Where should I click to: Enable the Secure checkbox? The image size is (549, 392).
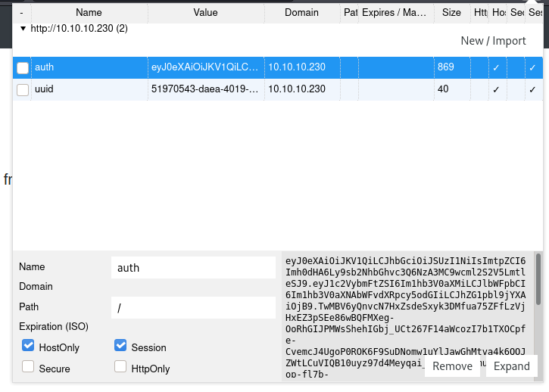[28, 368]
